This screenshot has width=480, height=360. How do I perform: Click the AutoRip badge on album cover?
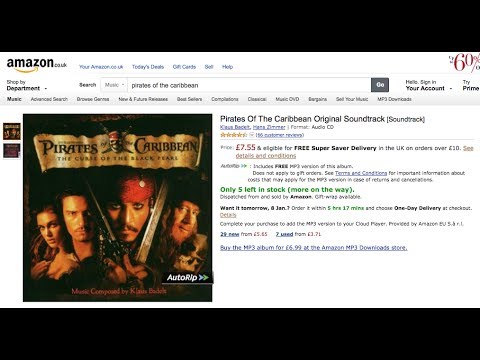[188, 277]
